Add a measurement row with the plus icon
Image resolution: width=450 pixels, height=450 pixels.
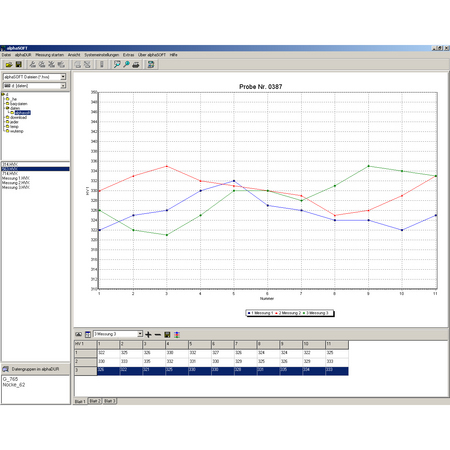click(x=148, y=334)
